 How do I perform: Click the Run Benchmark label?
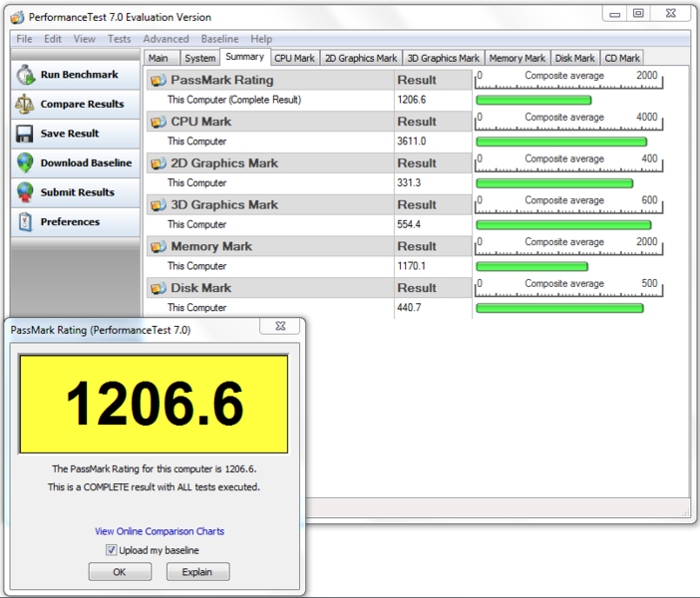(80, 75)
